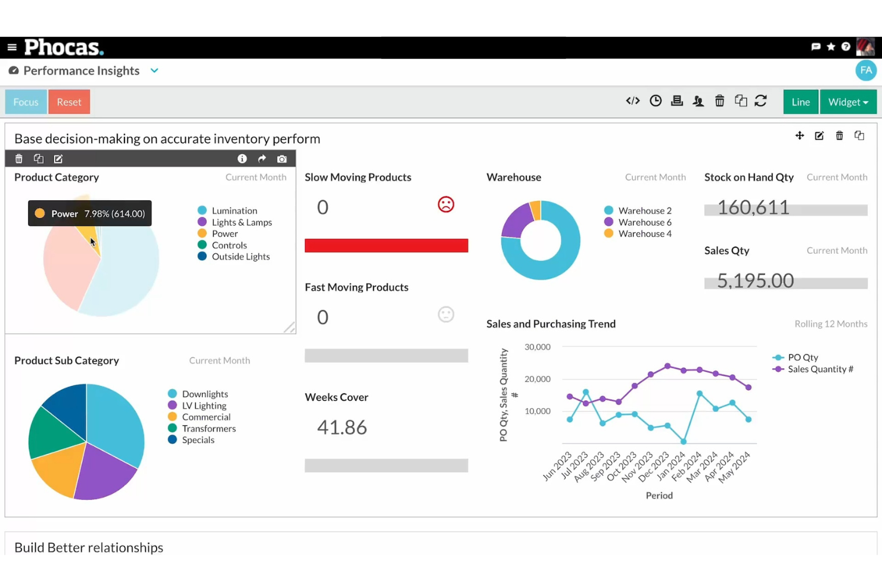
Task: Expand the Performance Insights dashboard selector
Action: [154, 70]
